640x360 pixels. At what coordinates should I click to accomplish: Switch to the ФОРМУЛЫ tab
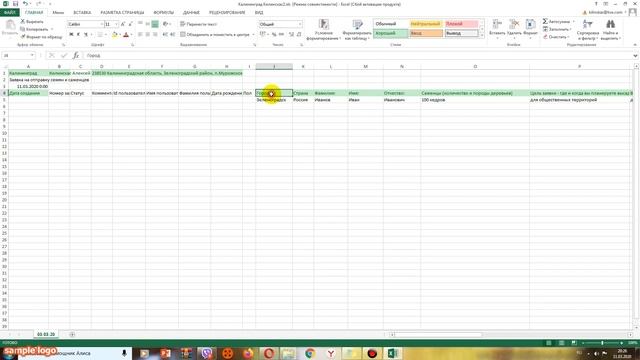164,13
